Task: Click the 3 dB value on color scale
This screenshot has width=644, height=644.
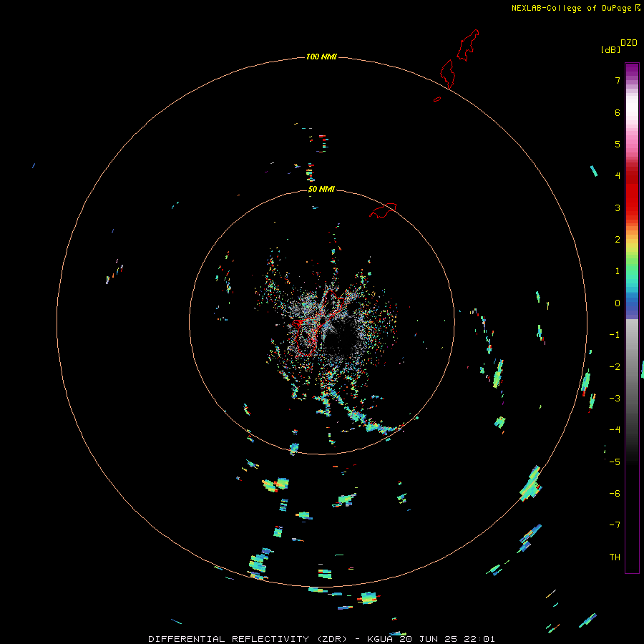Action: pos(618,208)
